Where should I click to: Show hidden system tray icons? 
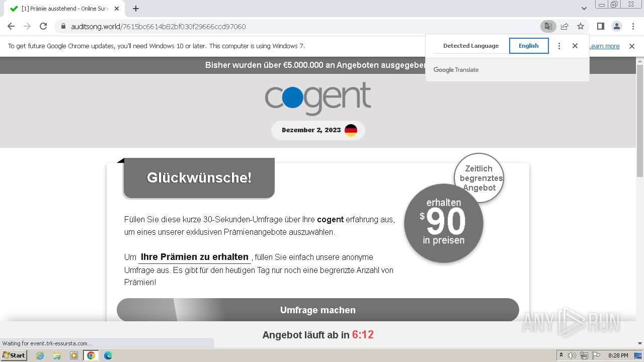(561, 355)
